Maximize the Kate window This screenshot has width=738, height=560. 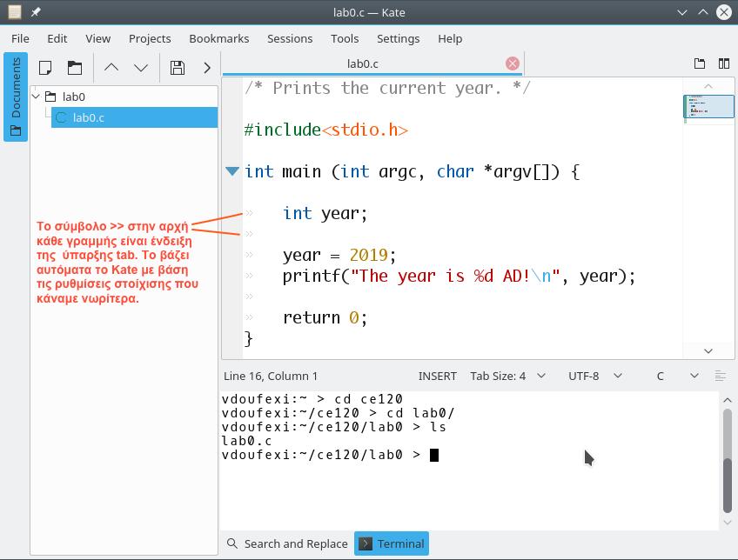703,12
